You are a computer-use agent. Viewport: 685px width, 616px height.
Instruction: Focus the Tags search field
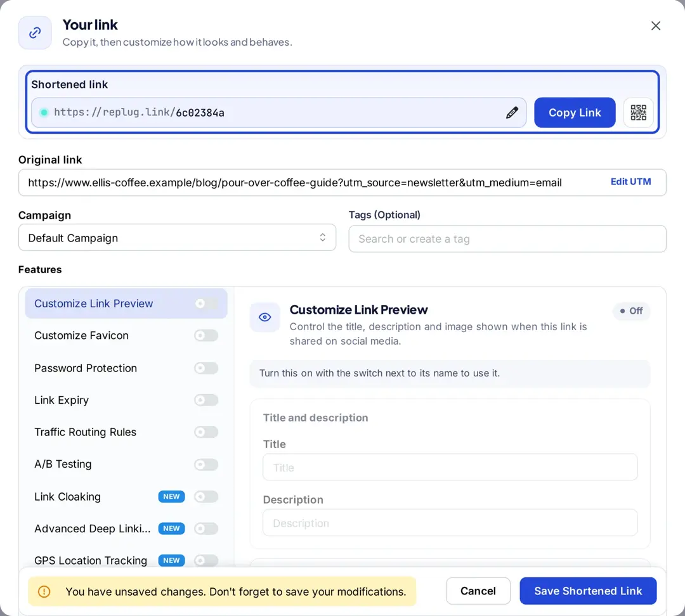click(x=507, y=239)
